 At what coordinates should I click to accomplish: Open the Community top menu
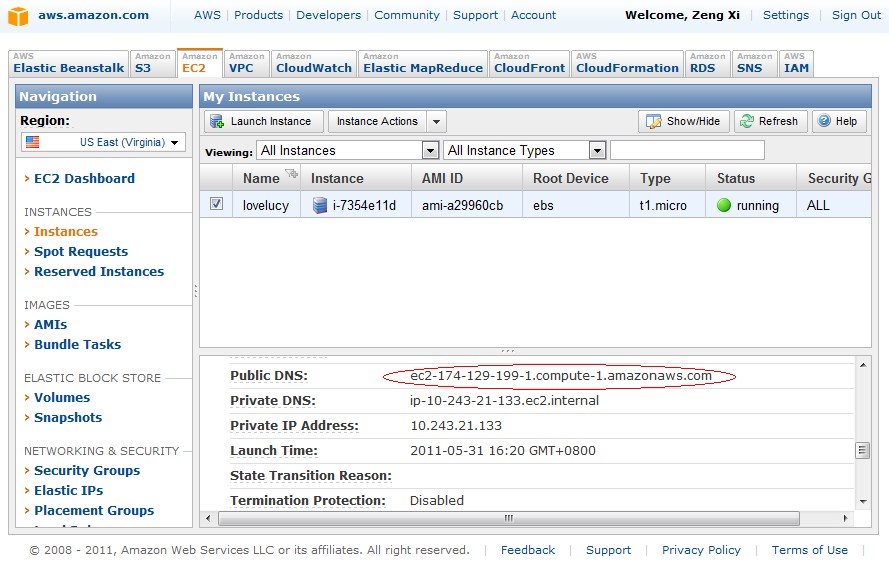407,15
